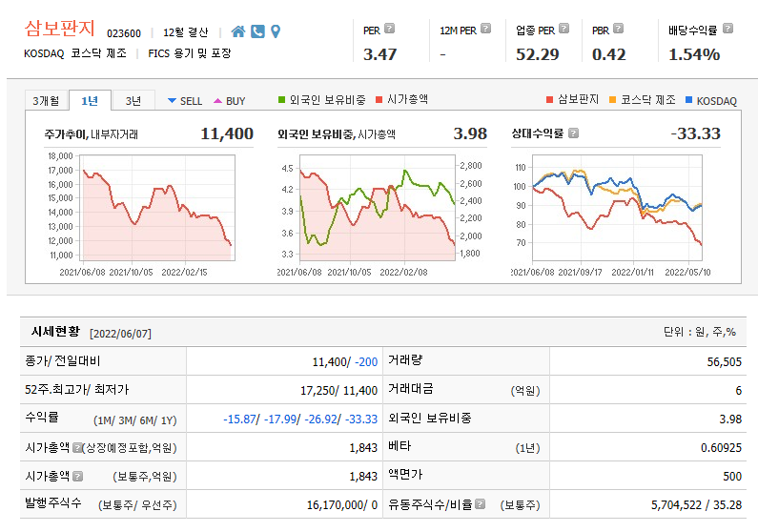Click the 액면가 value 500
758x532 pixels.
tap(732, 477)
